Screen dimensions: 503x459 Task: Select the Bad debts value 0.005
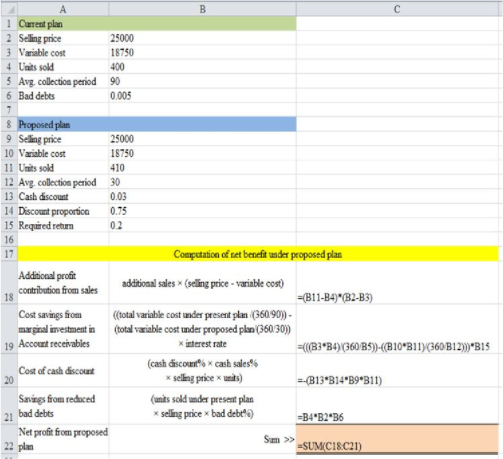[x=202, y=96]
